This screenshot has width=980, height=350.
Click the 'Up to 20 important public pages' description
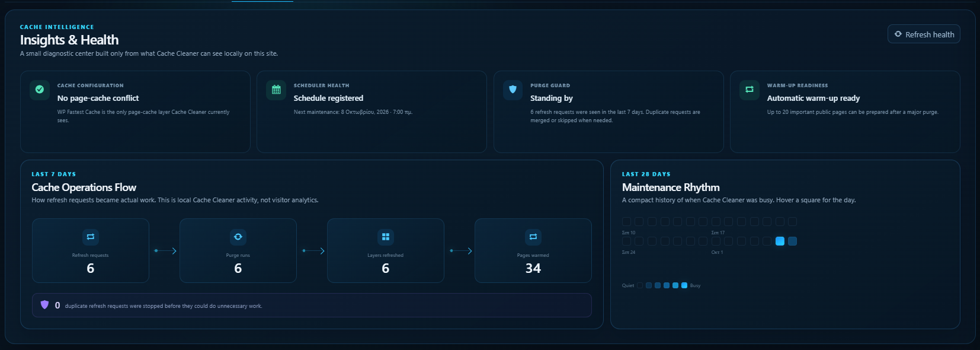click(x=853, y=112)
